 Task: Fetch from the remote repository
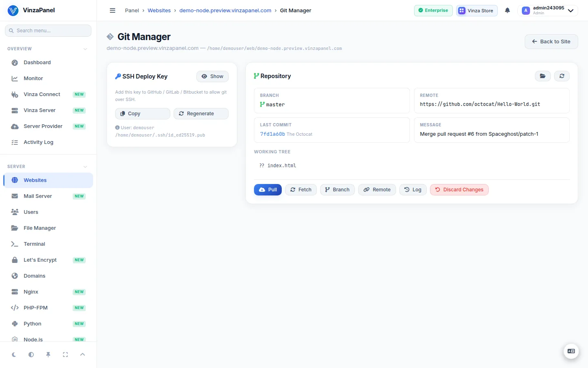tap(301, 190)
